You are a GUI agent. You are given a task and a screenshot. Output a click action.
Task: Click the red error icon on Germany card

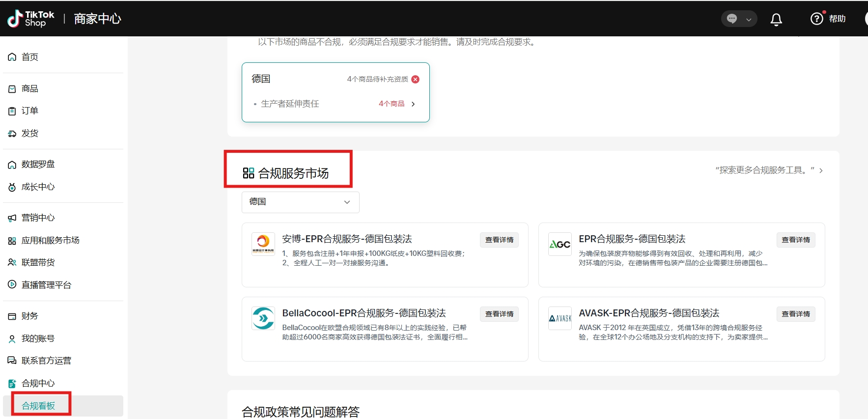tap(416, 79)
